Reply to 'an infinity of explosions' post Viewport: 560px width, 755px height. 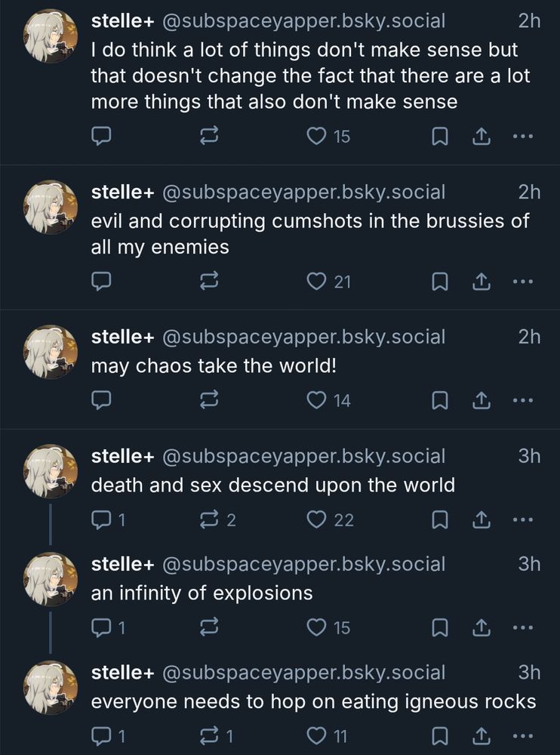coord(102,627)
